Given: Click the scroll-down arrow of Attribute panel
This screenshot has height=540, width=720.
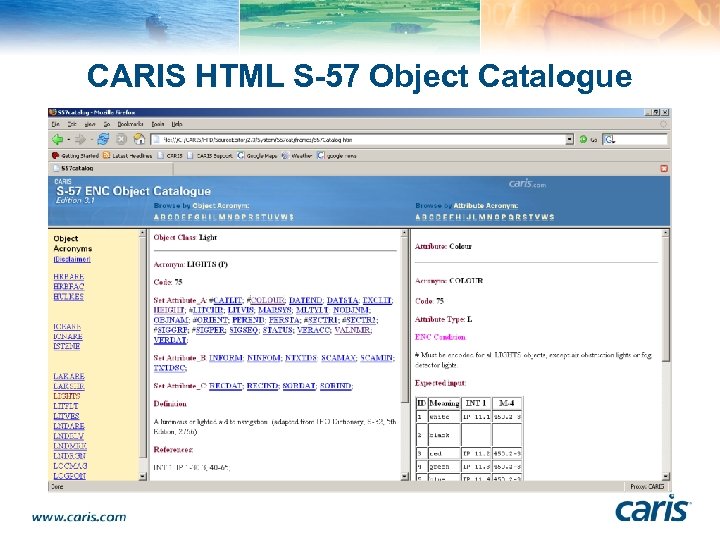Looking at the screenshot, I should (x=666, y=476).
